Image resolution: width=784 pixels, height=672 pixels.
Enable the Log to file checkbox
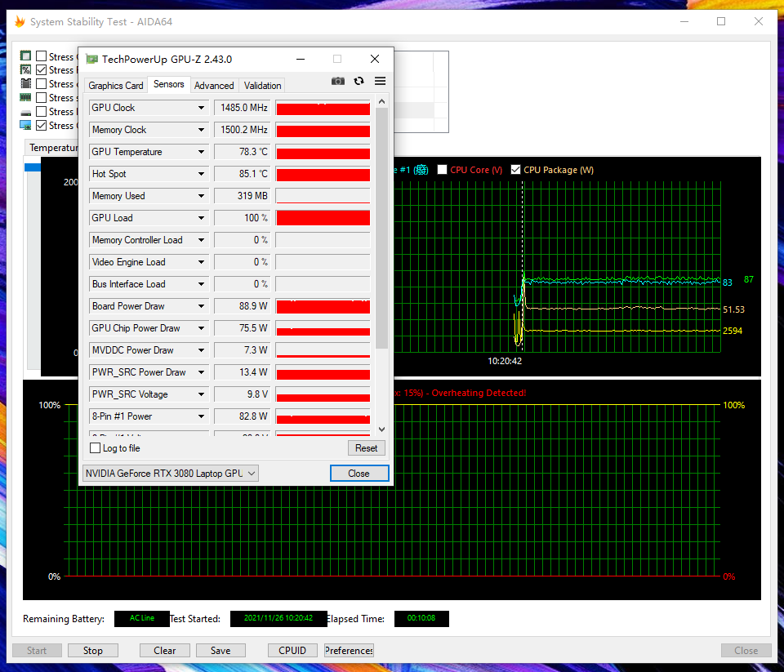click(x=95, y=448)
